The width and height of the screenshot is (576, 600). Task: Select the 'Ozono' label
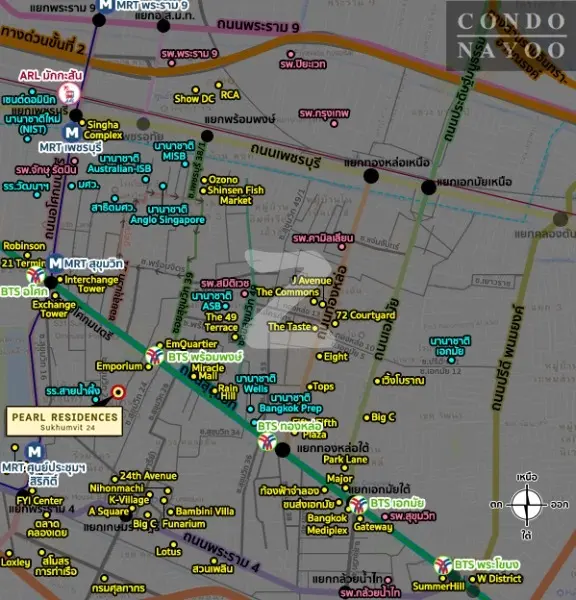223,179
